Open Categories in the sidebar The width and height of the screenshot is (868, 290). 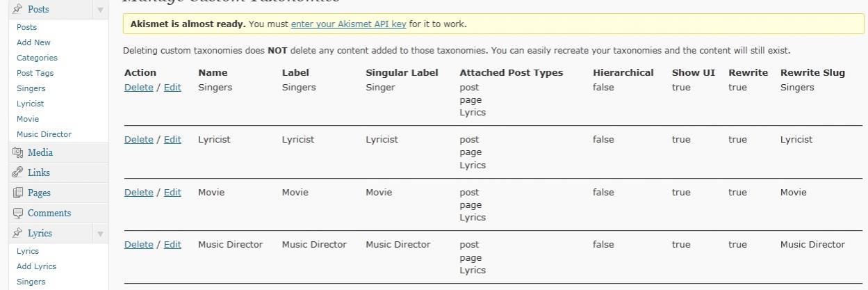click(x=37, y=58)
